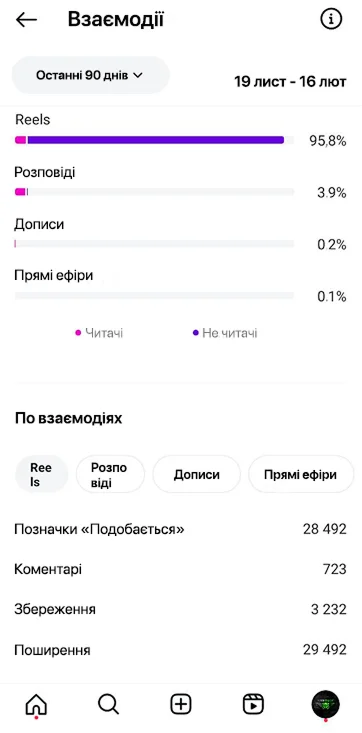362x733 pixels.
Task: Click the chevron beside Останні 90 днів
Action: [138, 75]
